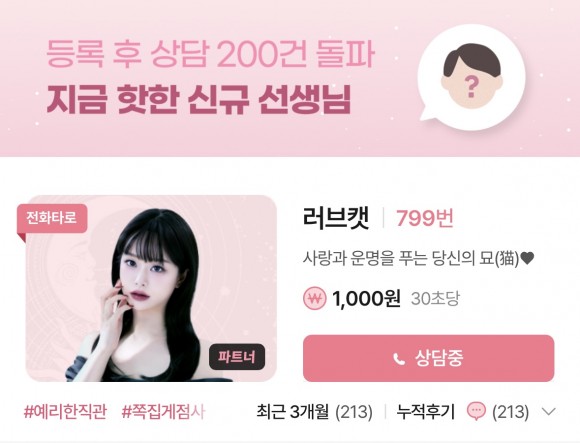Click the review chat bubble icon
The image size is (580, 443).
476,412
